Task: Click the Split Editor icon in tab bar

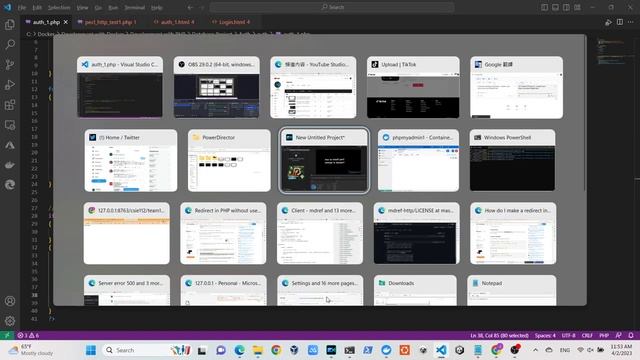Action: pyautogui.click(x=620, y=22)
